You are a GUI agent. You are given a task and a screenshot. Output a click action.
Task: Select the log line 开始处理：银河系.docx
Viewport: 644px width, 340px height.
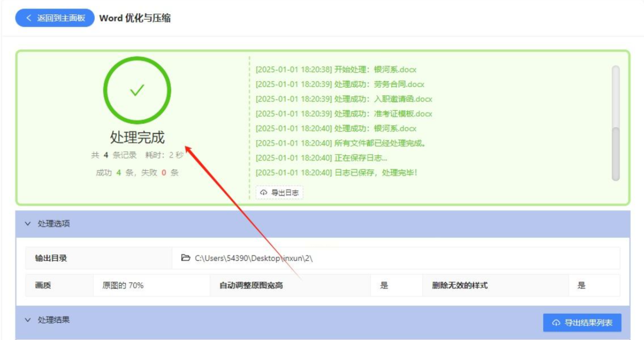(336, 70)
